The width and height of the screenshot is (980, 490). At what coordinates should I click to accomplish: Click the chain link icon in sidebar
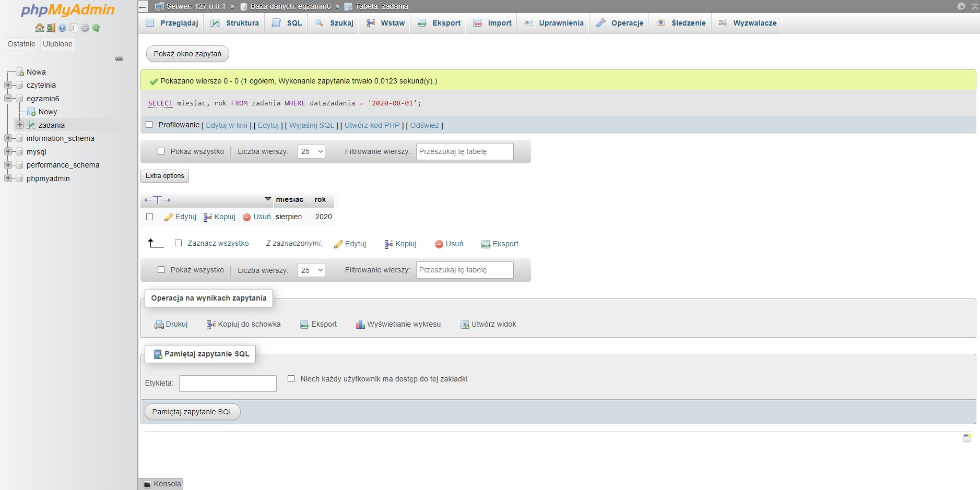pyautogui.click(x=119, y=59)
